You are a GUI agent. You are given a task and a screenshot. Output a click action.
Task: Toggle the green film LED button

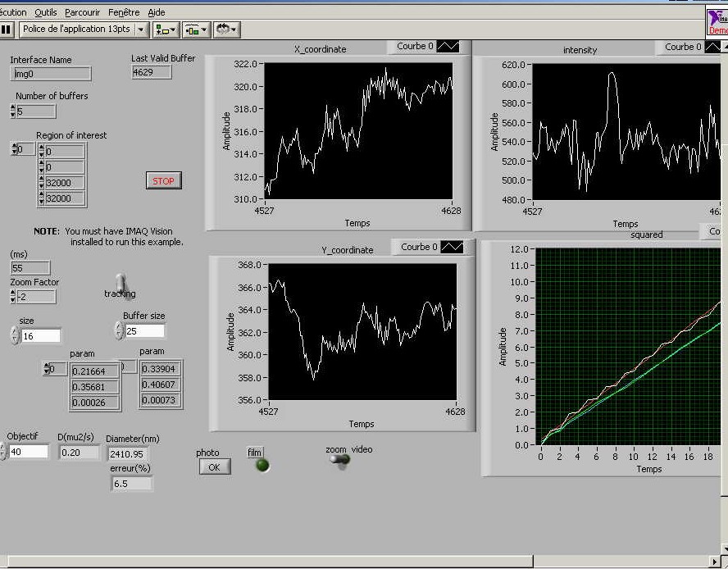tap(262, 466)
